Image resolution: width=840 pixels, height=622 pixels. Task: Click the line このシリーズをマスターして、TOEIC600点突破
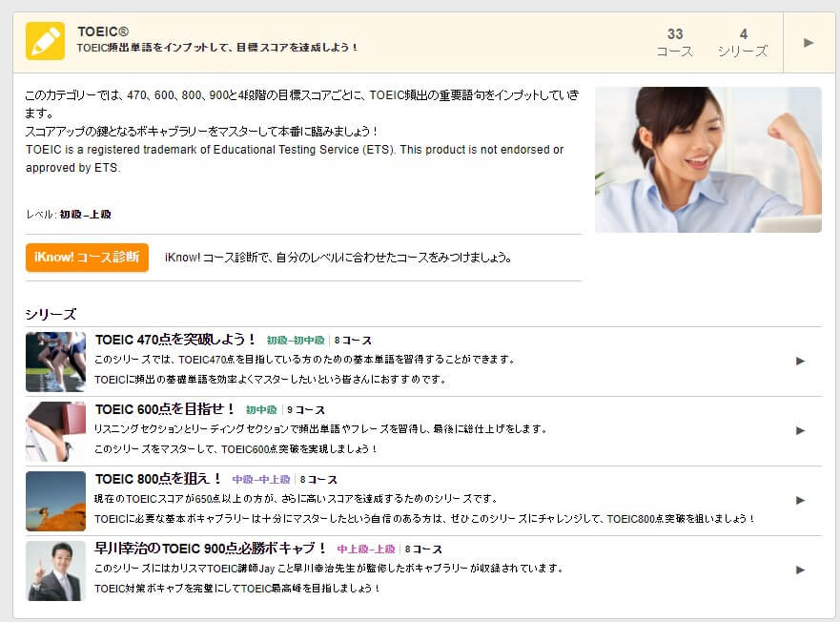pyautogui.click(x=236, y=449)
